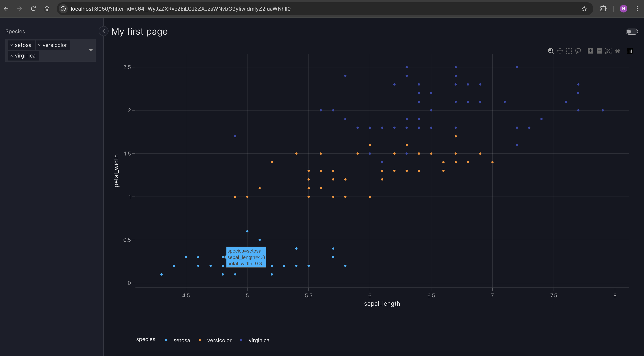Click the Zoom out minus icon
The height and width of the screenshot is (356, 644).
click(x=599, y=51)
